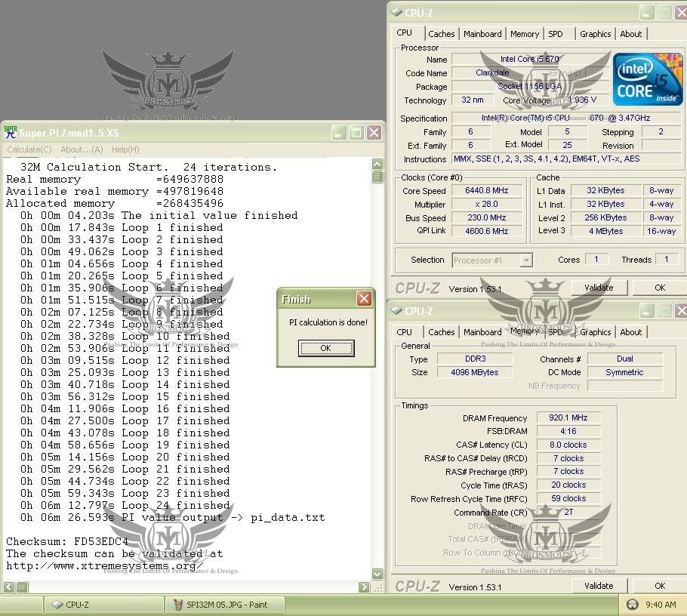Click the tRAS value 20 clocks
The image size is (687, 616).
click(568, 485)
